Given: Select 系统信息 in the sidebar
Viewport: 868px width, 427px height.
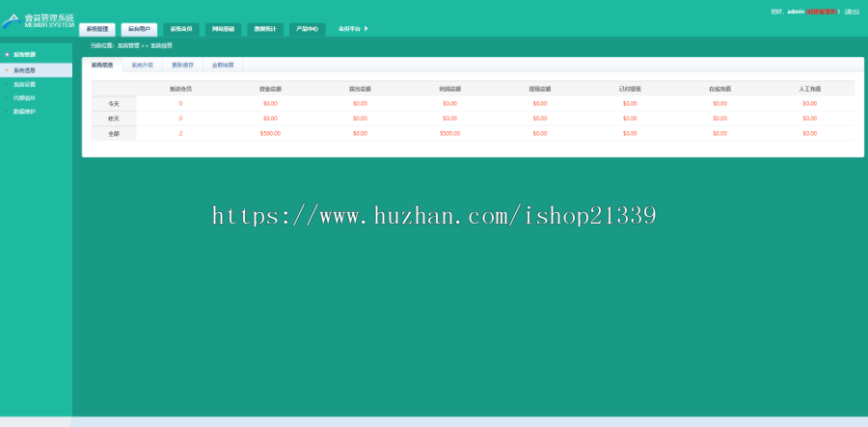Looking at the screenshot, I should [36, 70].
